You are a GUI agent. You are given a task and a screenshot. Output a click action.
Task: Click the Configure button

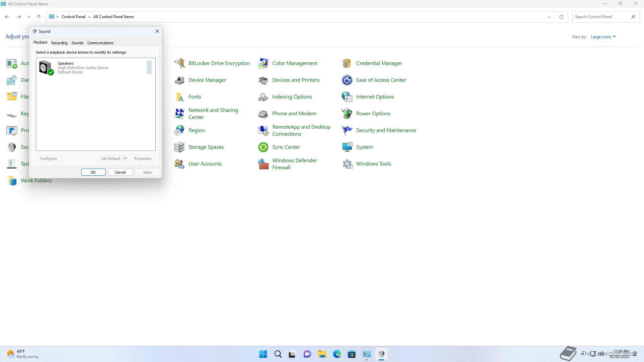(x=48, y=159)
